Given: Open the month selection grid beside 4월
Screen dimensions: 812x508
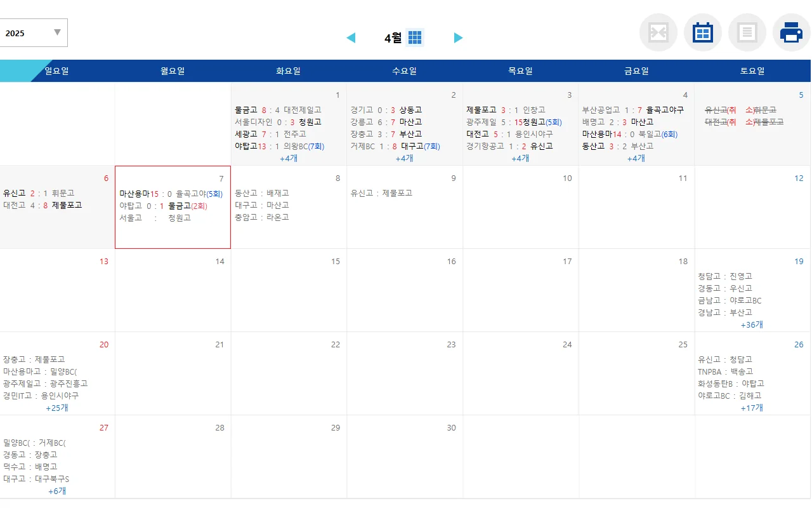Looking at the screenshot, I should point(415,37).
